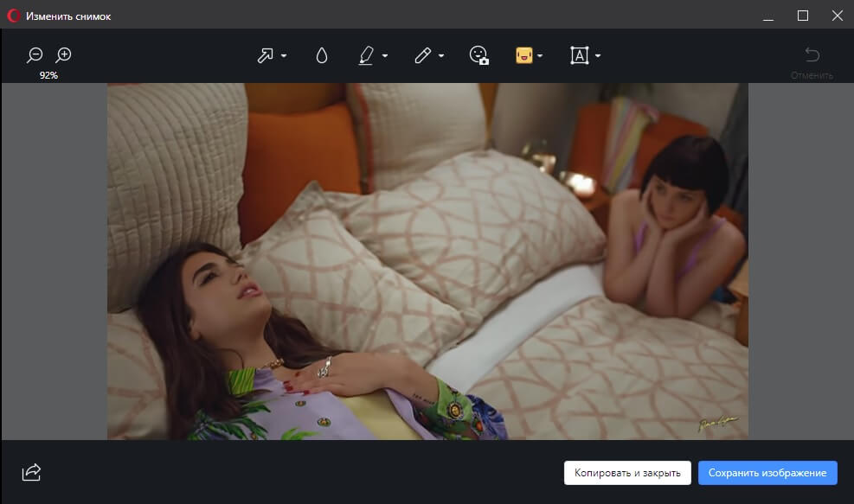
Task: Open the highlighter options dropdown
Action: tap(385, 56)
